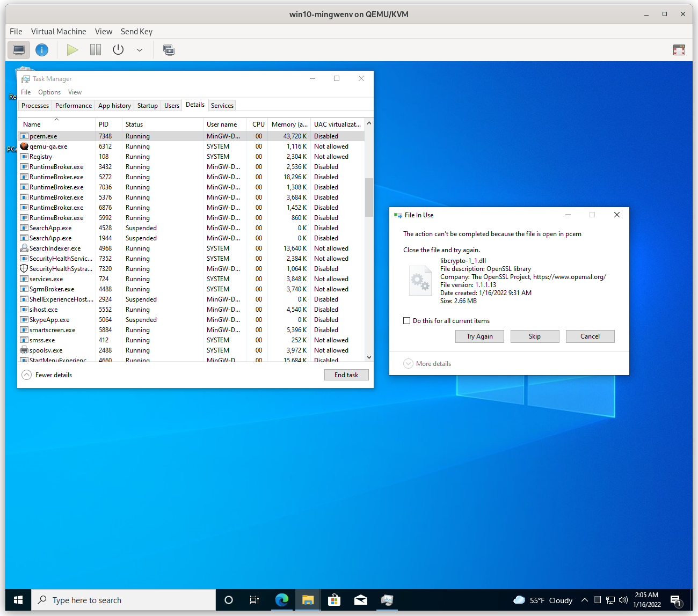Launch Microsoft Edge from the taskbar

pyautogui.click(x=281, y=600)
